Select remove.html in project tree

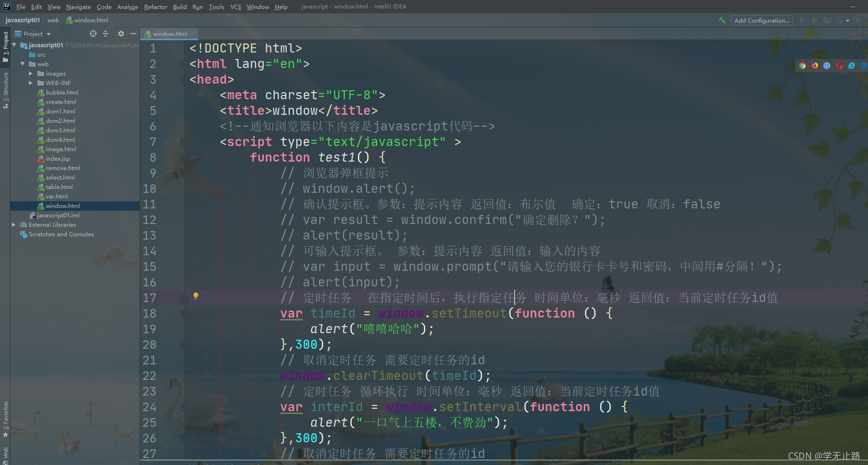tap(62, 168)
